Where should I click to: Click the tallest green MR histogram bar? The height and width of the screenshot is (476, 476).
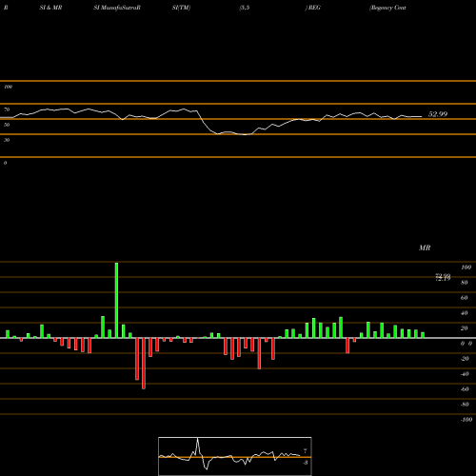click(116, 300)
